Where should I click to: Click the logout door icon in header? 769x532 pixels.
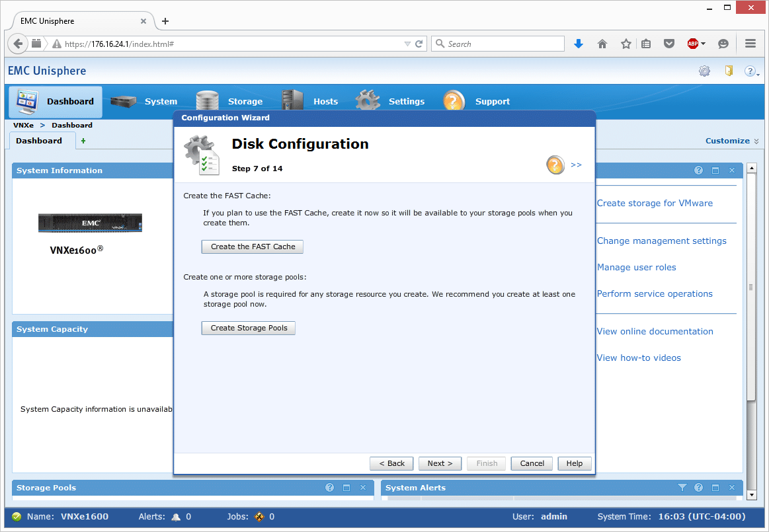pyautogui.click(x=729, y=71)
